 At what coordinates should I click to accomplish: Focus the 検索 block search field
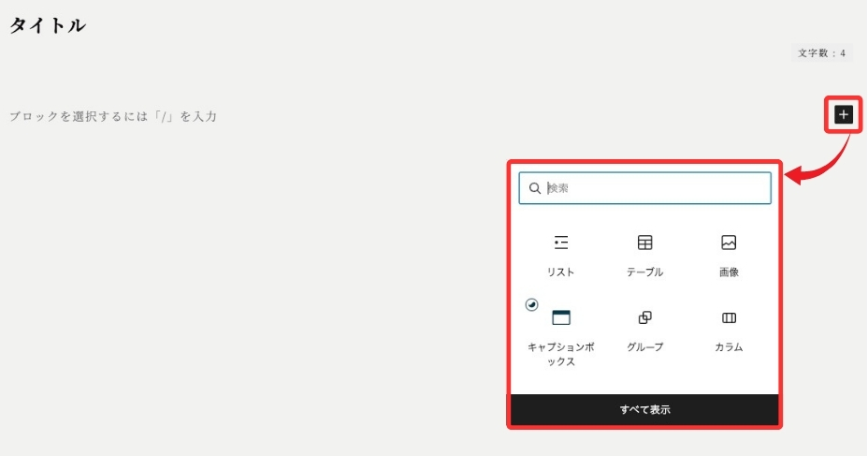coord(655,188)
